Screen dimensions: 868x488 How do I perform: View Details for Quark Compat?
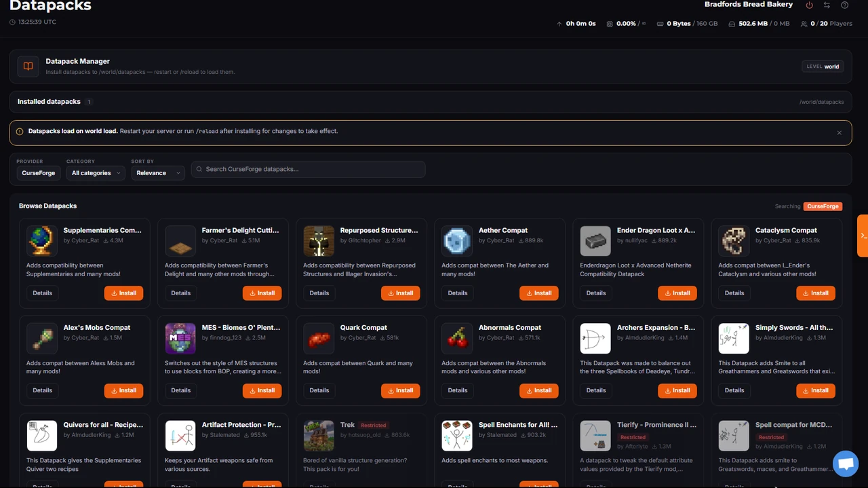coord(319,390)
